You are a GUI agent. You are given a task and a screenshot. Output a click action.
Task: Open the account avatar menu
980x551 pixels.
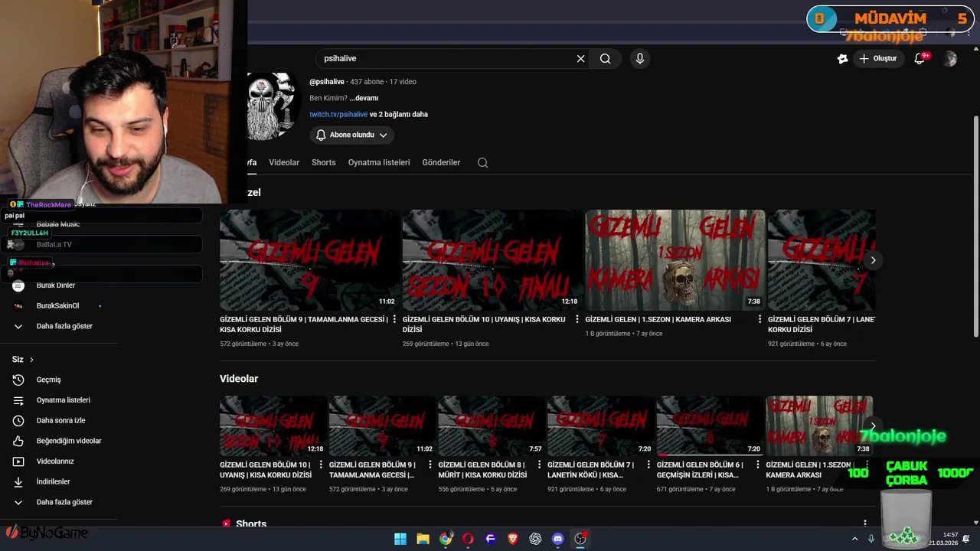coord(950,59)
